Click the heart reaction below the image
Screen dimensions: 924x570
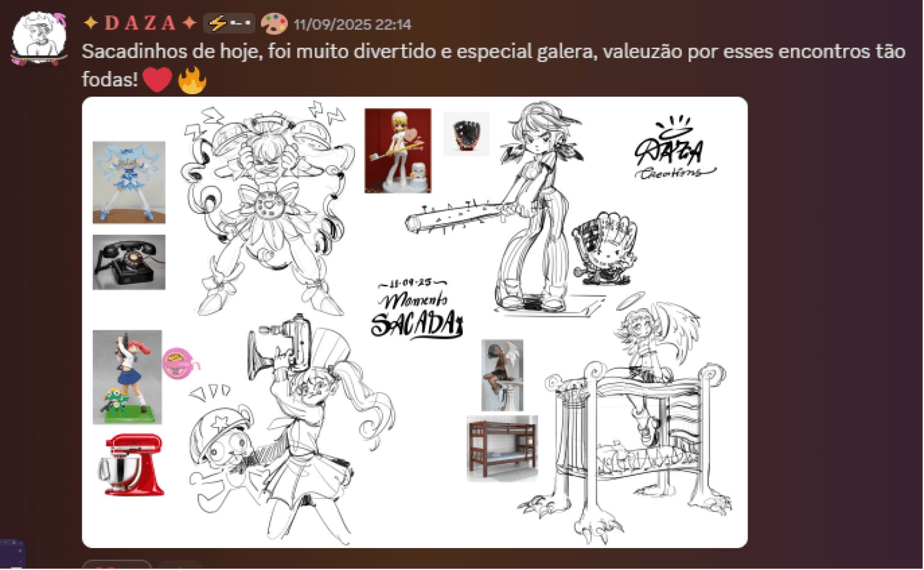pyautogui.click(x=117, y=564)
